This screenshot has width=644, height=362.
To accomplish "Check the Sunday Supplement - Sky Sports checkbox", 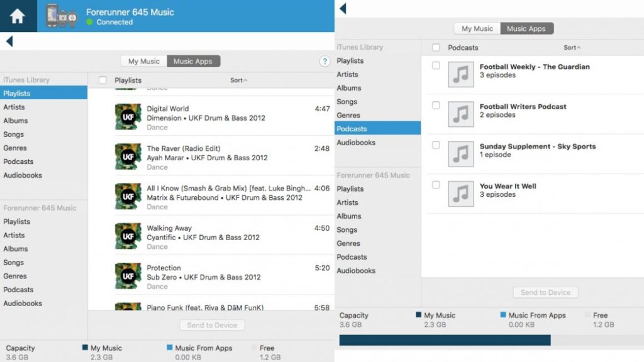I will tap(436, 145).
